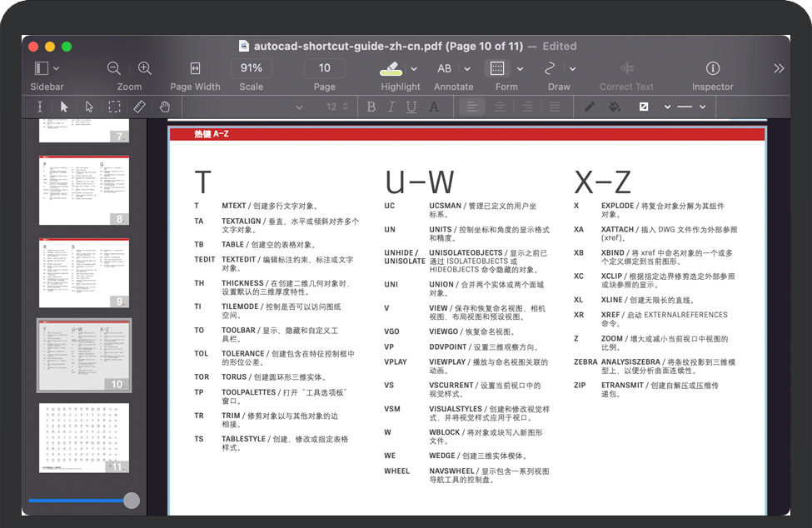Open the Inspector panel
812x528 pixels.
tap(712, 68)
